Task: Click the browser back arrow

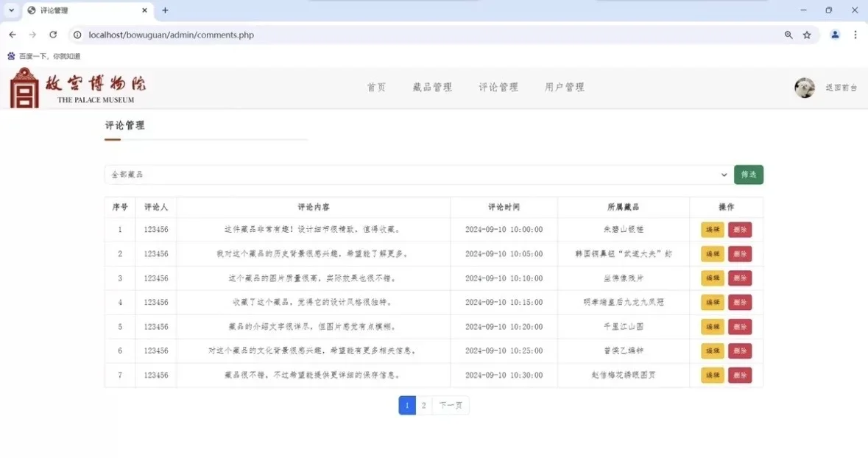Action: point(12,35)
